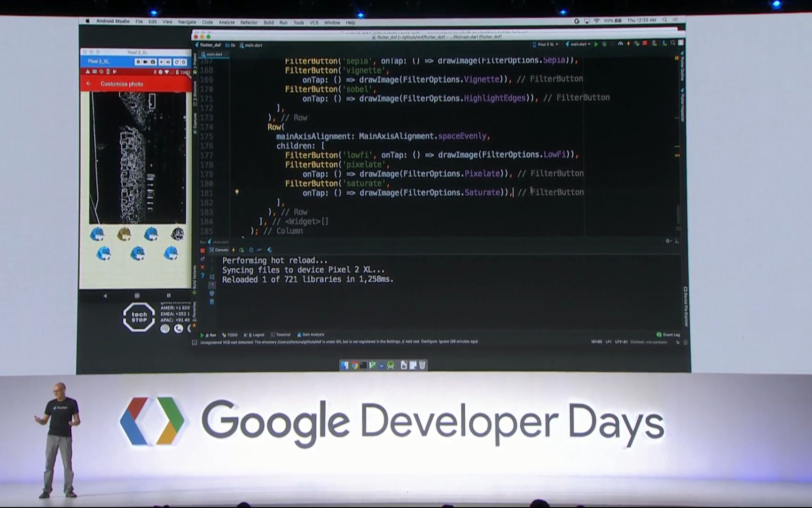
Task: Click the Wi-Fi icon in macOS menu bar
Action: (596, 21)
